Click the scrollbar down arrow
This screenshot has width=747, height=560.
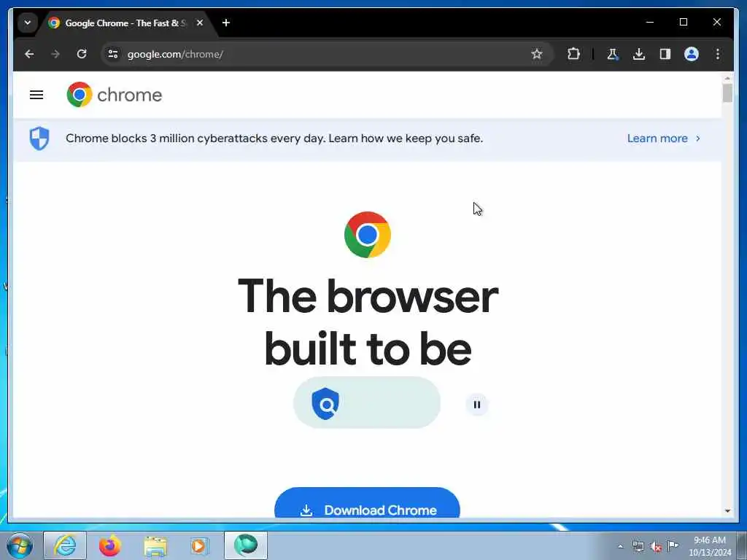click(x=727, y=511)
